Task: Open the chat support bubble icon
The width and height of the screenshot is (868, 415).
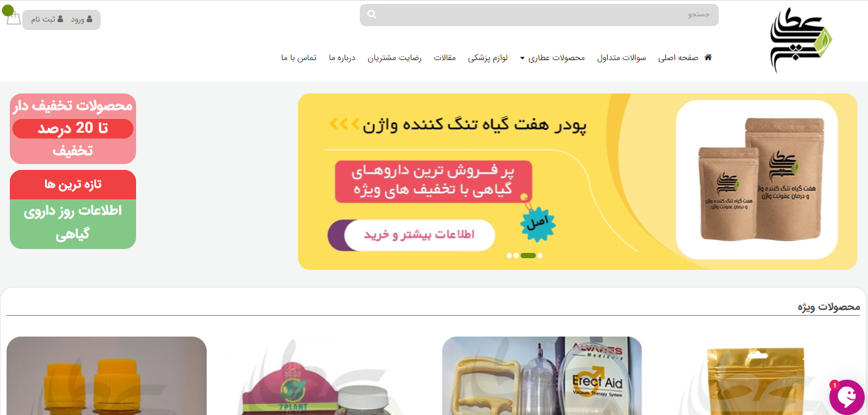Action: click(847, 397)
